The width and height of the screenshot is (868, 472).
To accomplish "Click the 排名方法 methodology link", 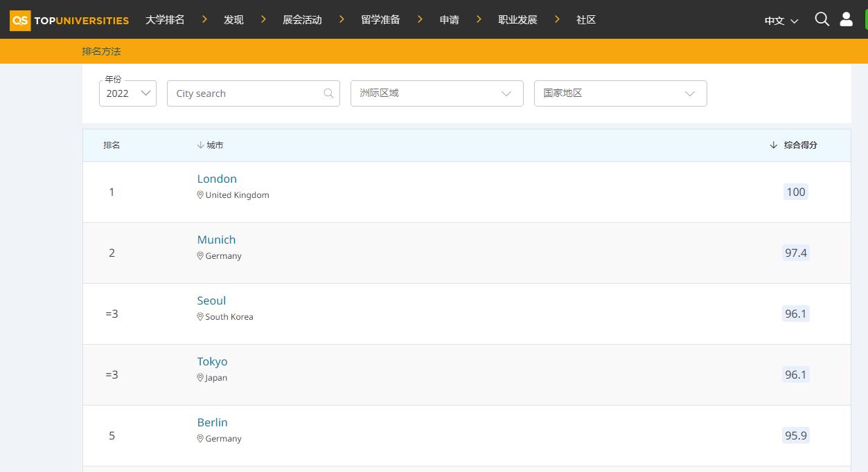I will pyautogui.click(x=101, y=51).
